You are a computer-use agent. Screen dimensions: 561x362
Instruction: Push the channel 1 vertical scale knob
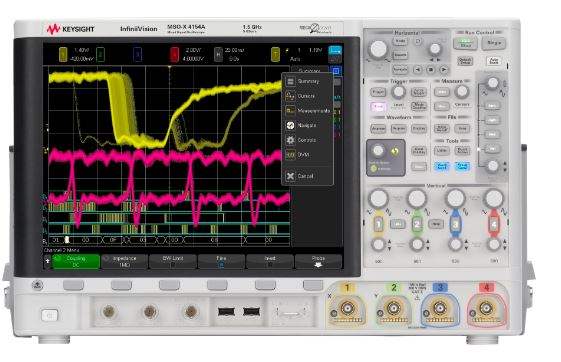[x=379, y=199]
